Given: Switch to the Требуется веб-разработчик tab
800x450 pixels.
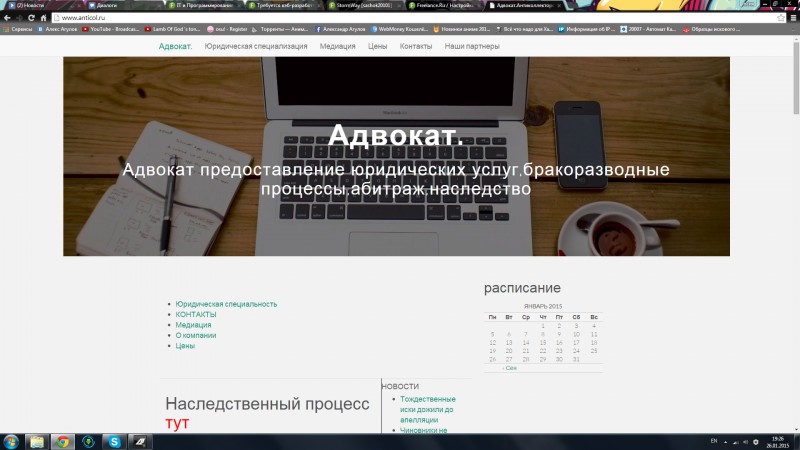Looking at the screenshot, I should click(x=283, y=5).
